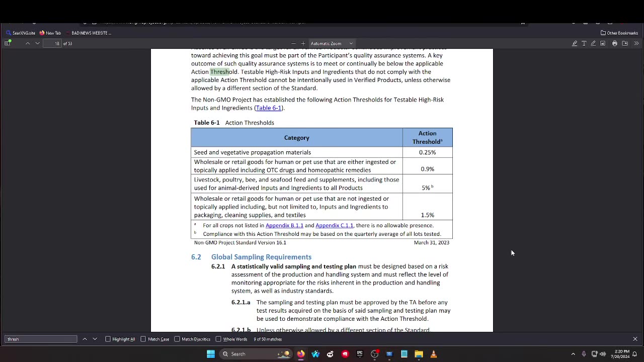644x362 pixels.
Task: Click the taskbar Search box
Action: pos(257,354)
